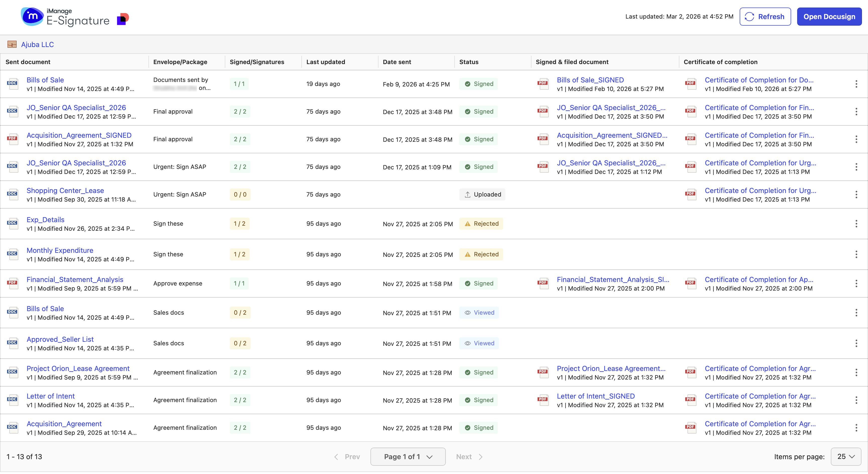Click the Docusign logo icon in header
This screenshot has height=474, width=868.
pos(123,19)
